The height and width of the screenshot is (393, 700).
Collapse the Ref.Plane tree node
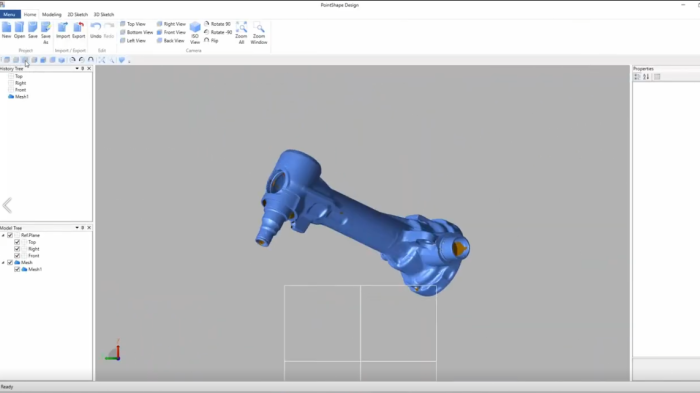coord(3,235)
